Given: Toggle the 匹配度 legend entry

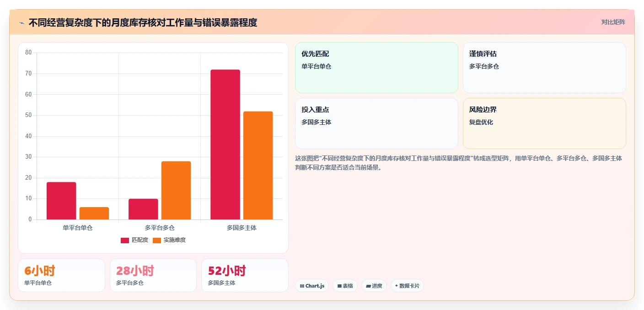Looking at the screenshot, I should pos(134,240).
